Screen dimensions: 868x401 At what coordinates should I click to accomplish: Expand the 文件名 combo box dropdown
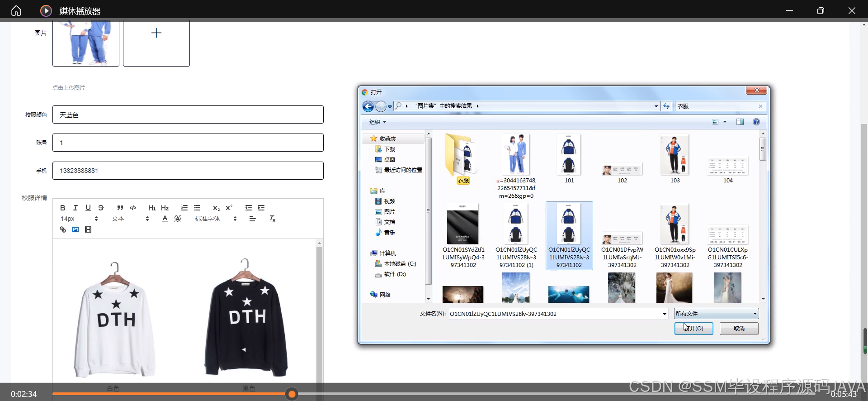(665, 314)
